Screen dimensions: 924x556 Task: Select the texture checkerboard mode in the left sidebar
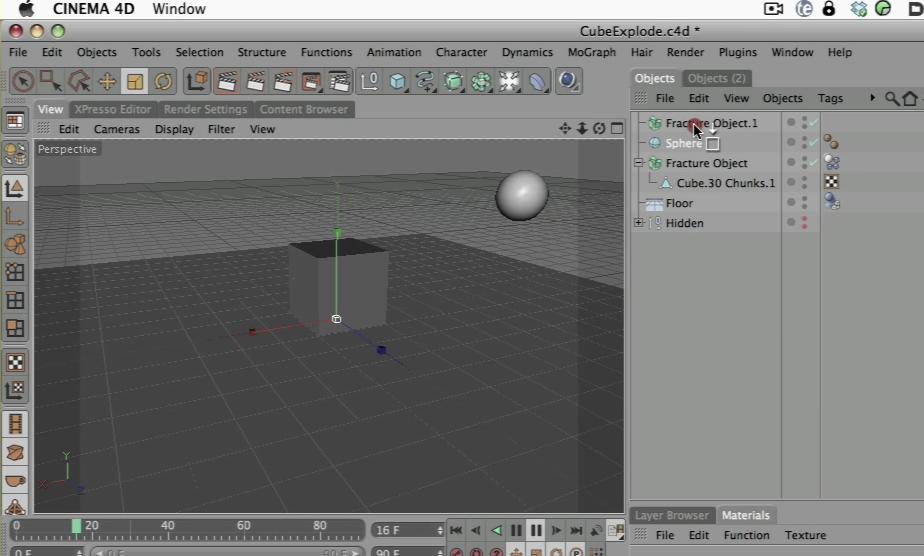point(15,362)
